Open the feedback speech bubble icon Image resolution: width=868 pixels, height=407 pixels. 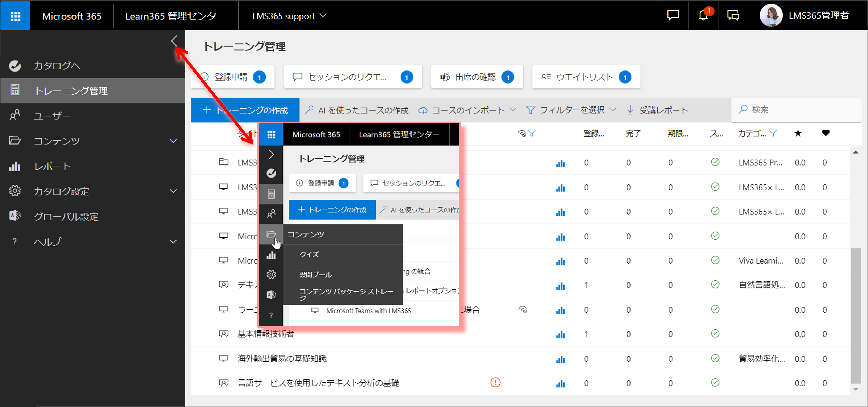point(673,16)
